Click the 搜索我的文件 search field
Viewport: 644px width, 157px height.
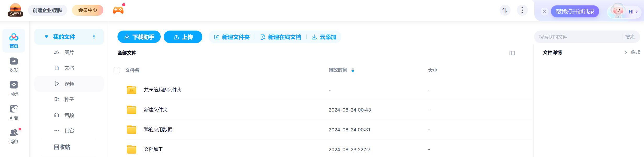pos(578,37)
